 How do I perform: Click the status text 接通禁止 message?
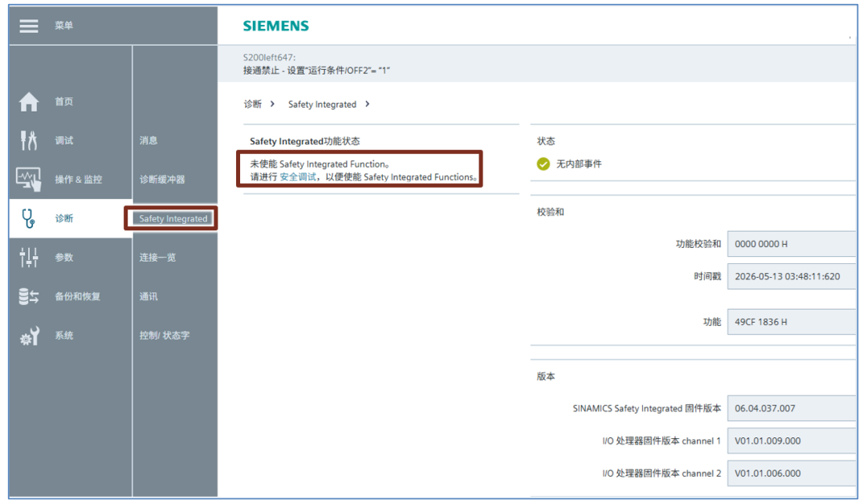[317, 70]
